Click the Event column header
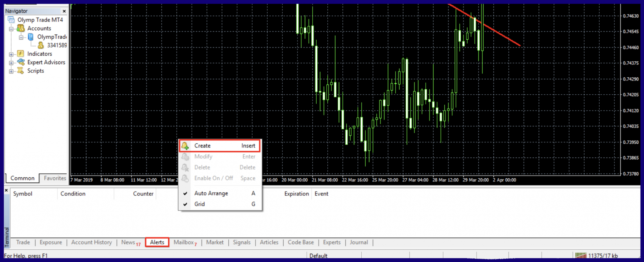The height and width of the screenshot is (262, 644). click(321, 194)
